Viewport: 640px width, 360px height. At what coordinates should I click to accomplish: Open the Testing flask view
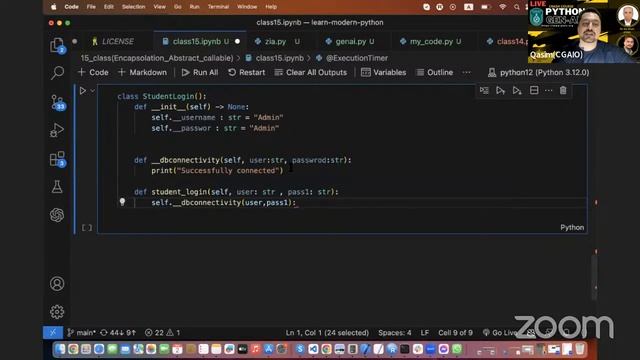[x=57, y=187]
